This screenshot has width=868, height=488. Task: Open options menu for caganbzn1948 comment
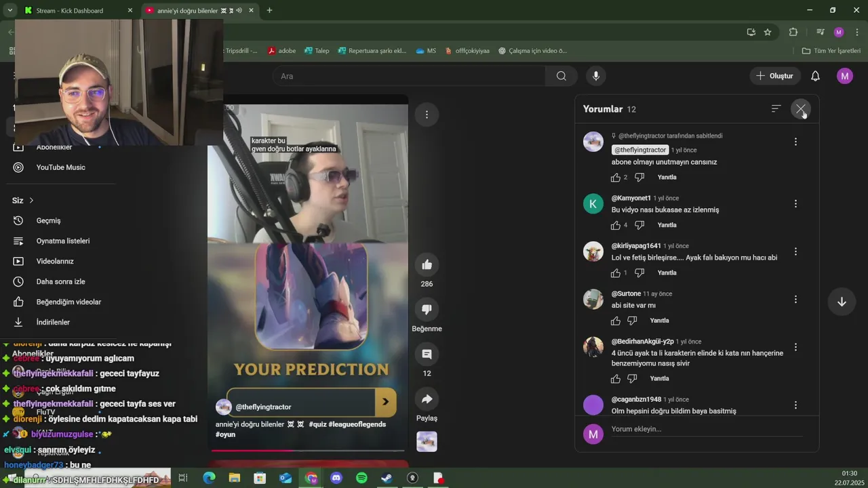click(x=795, y=405)
